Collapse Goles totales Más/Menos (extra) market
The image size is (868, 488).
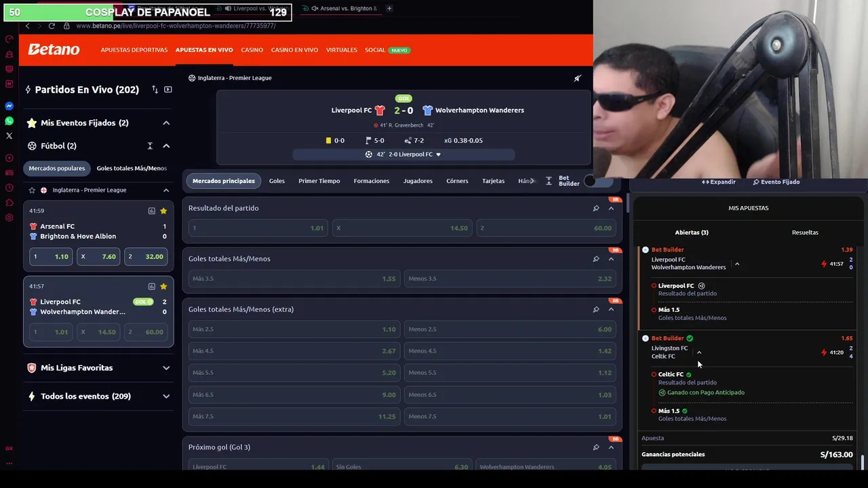611,309
